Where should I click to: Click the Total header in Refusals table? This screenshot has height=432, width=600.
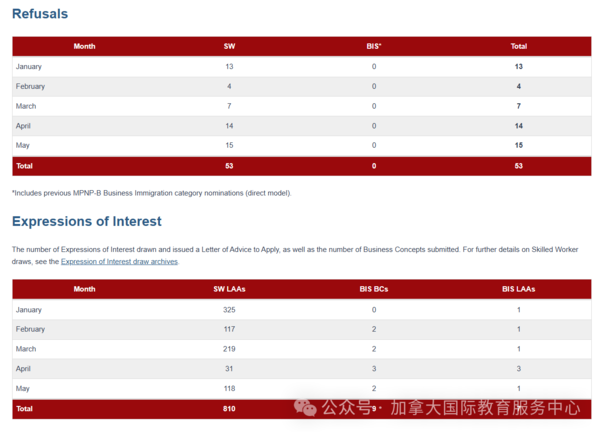tap(519, 46)
